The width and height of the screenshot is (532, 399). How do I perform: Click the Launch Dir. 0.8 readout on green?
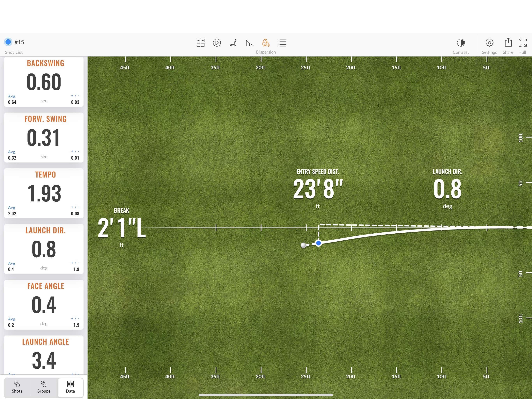click(x=447, y=189)
